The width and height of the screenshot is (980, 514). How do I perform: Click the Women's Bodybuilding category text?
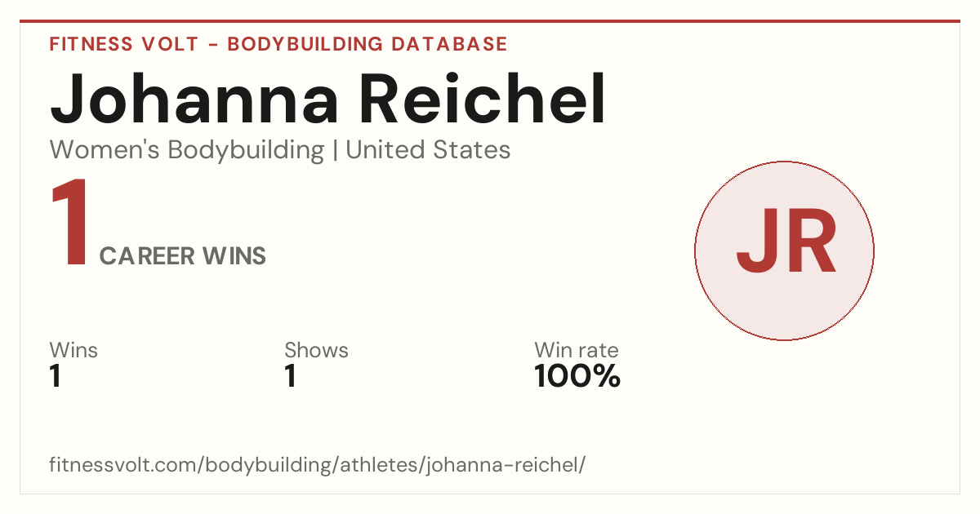[x=187, y=150]
